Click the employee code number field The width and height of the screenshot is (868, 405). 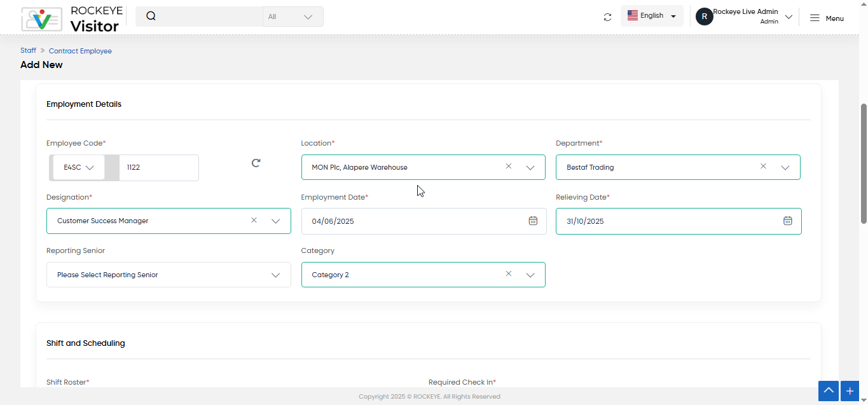[x=159, y=168]
